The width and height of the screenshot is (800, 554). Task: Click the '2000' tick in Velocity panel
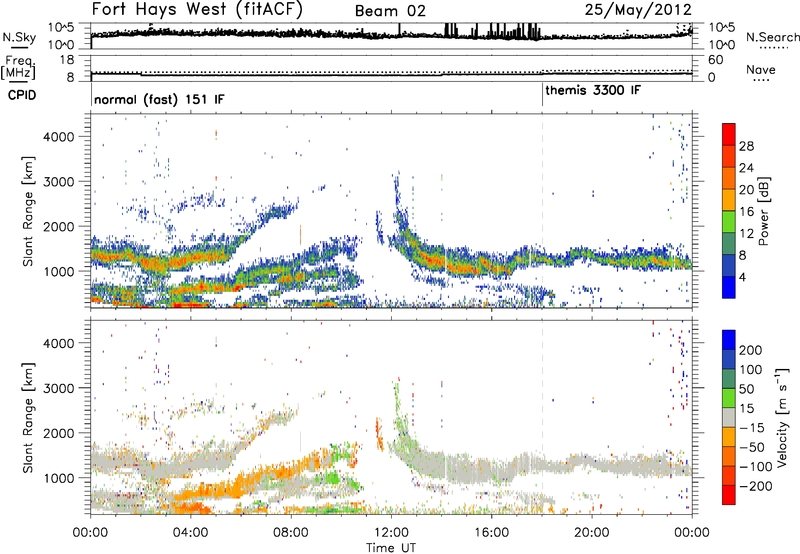click(x=59, y=433)
